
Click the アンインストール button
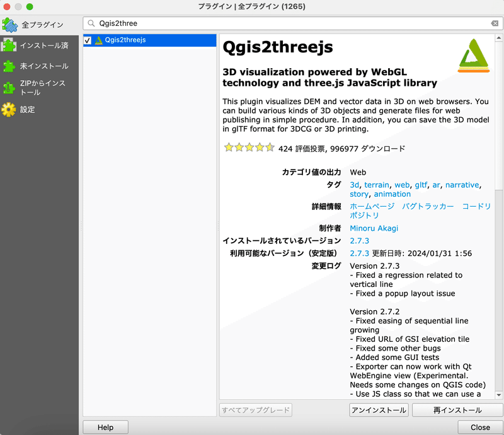[377, 410]
